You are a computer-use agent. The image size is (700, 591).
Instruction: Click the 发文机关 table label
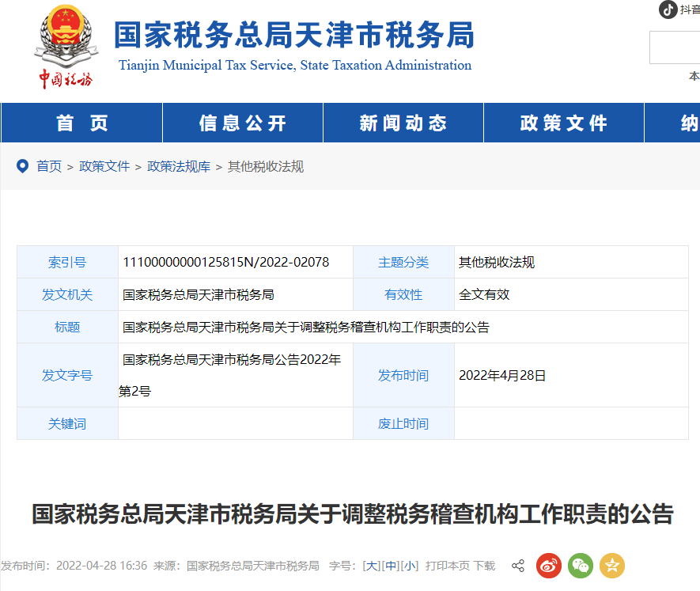pyautogui.click(x=67, y=294)
